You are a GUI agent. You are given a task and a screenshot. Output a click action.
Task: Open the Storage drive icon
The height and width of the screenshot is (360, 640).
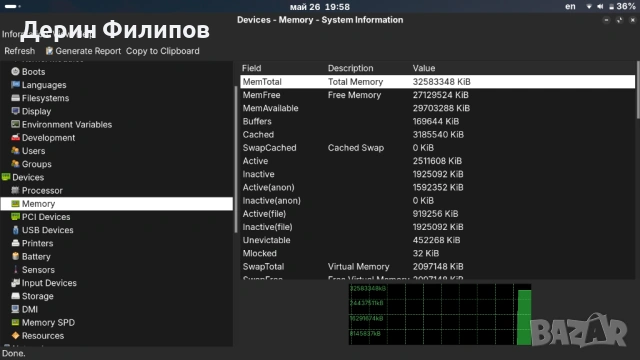pos(16,296)
